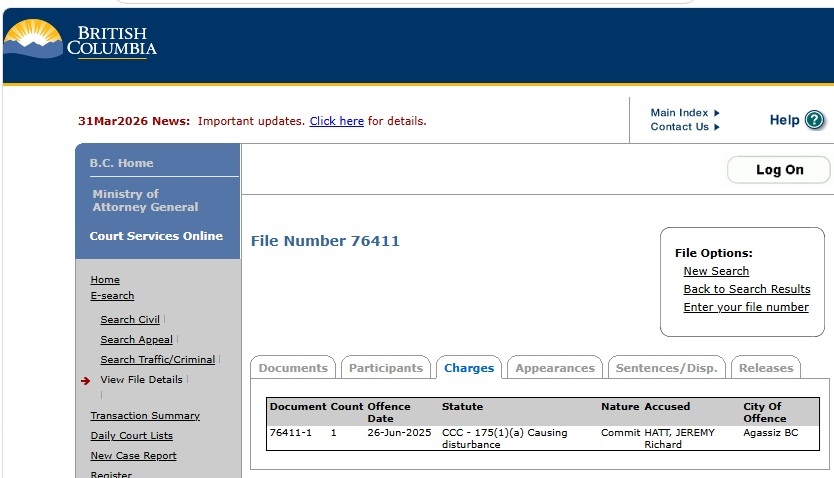Screen dimensions: 834x478
Task: Click the 'Offence Date' column header
Action: pos(388,412)
